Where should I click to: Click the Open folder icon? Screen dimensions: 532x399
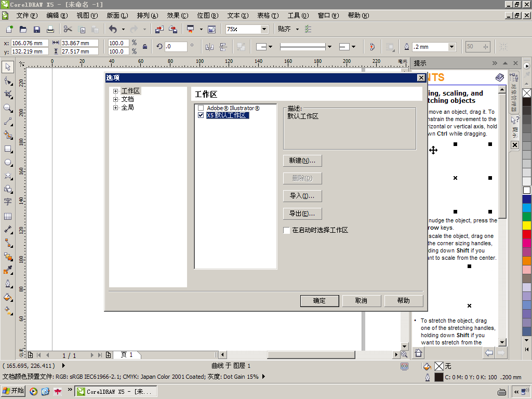point(23,29)
